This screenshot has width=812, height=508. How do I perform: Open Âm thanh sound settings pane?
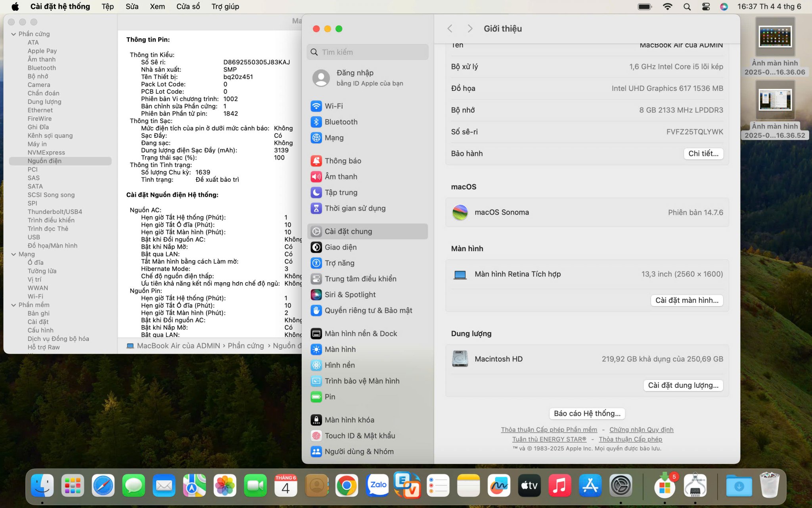(368, 177)
